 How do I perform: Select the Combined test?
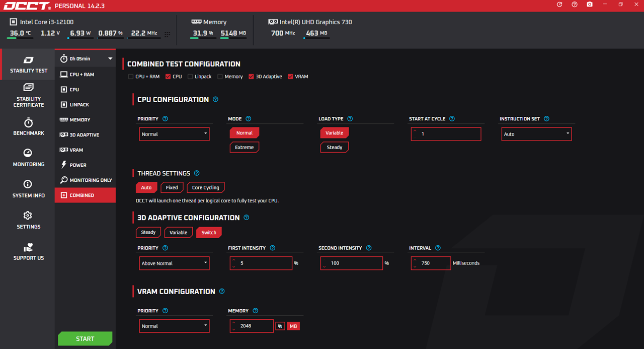(85, 195)
